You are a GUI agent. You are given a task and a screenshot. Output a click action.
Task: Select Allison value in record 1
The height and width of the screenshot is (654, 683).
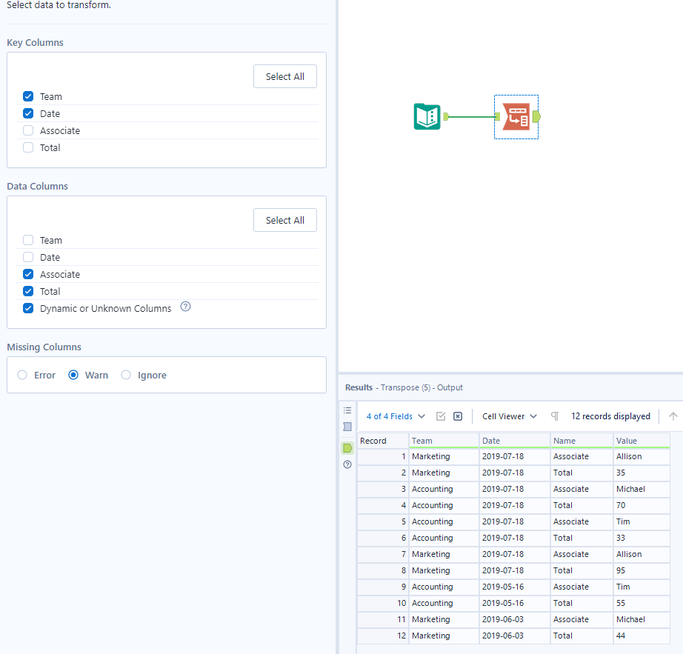(x=641, y=456)
